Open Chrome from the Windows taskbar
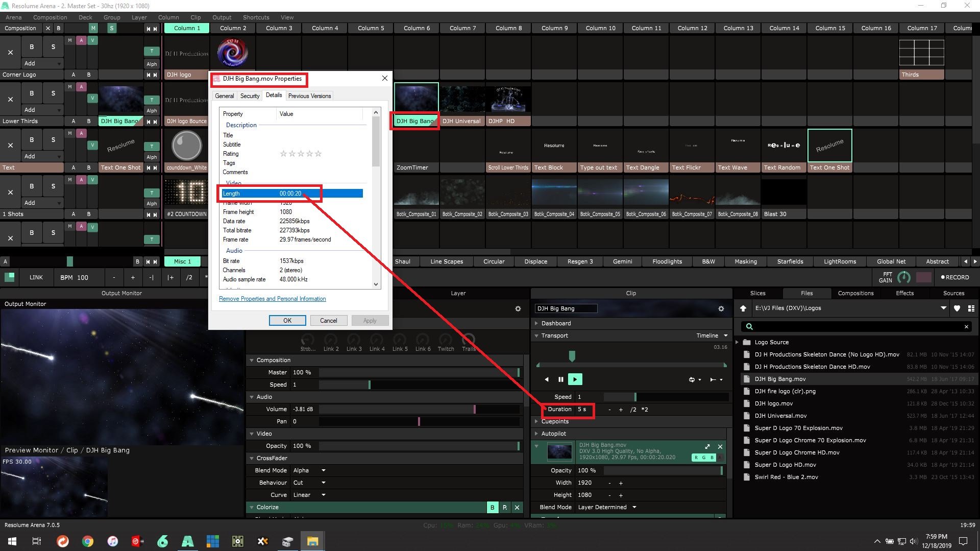Viewport: 980px width, 551px height. point(88,541)
